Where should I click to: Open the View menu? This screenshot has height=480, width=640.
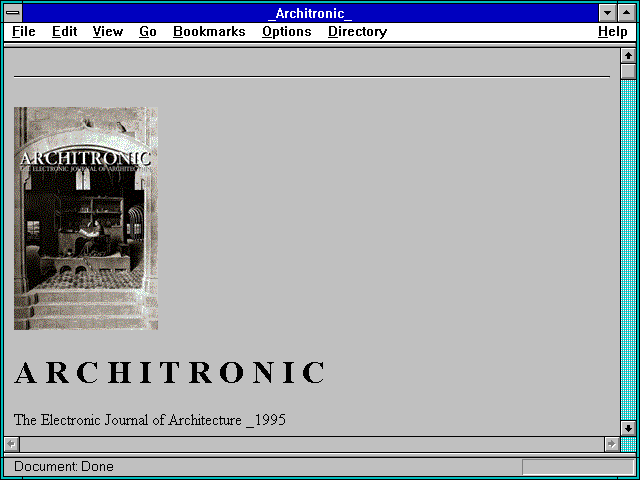click(x=108, y=32)
